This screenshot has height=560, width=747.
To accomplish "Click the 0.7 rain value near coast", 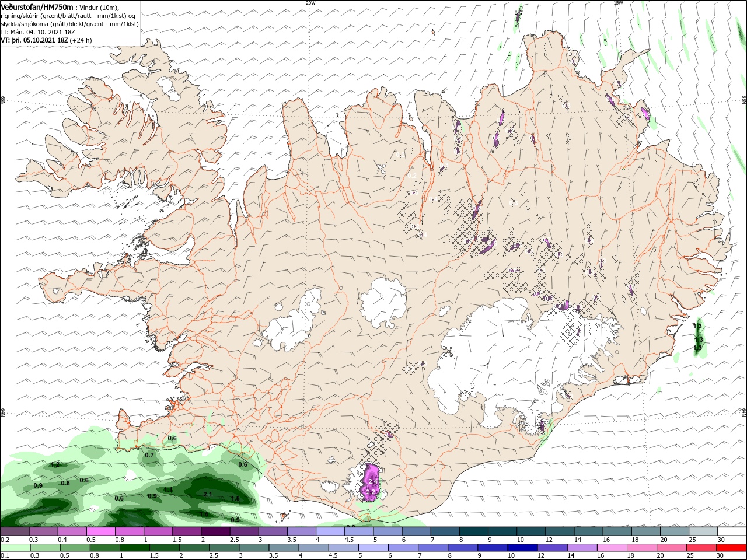I will [x=149, y=455].
